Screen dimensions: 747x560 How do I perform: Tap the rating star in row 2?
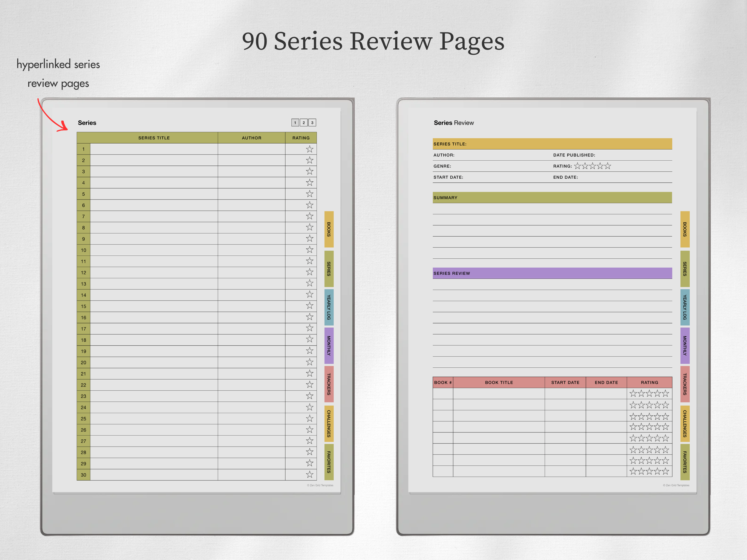(x=310, y=160)
